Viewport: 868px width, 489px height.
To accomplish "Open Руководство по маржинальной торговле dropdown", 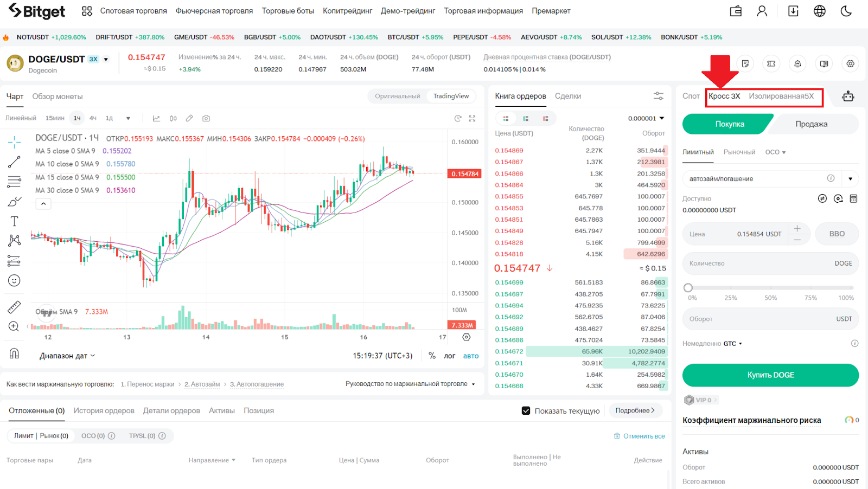I will coord(410,384).
